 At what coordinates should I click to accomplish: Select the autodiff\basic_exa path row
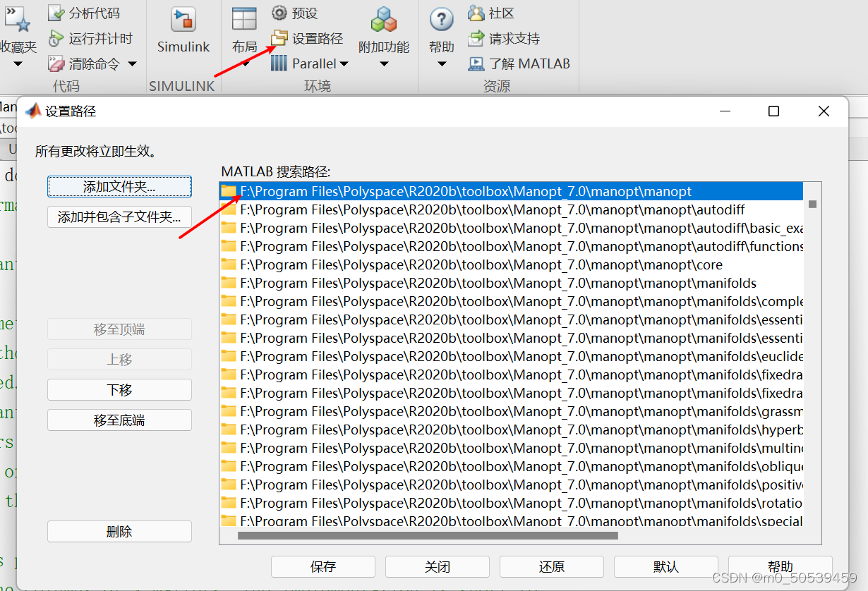(512, 228)
